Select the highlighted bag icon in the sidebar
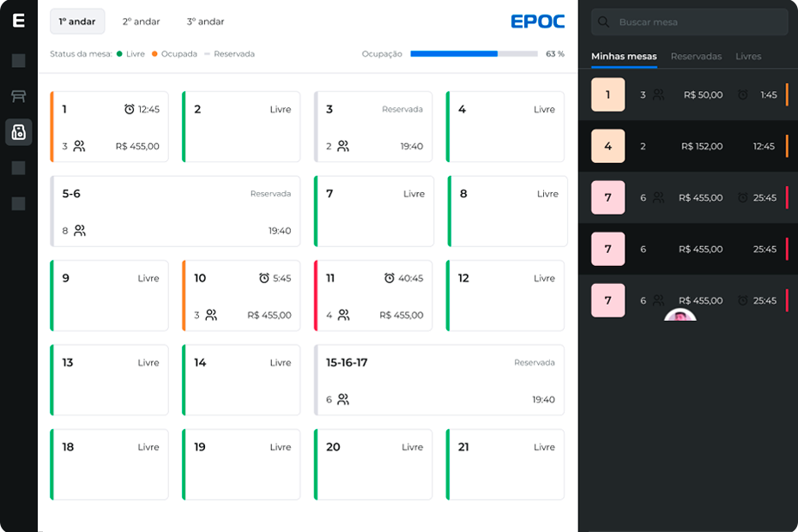Screen dimensions: 798x532 19,132
